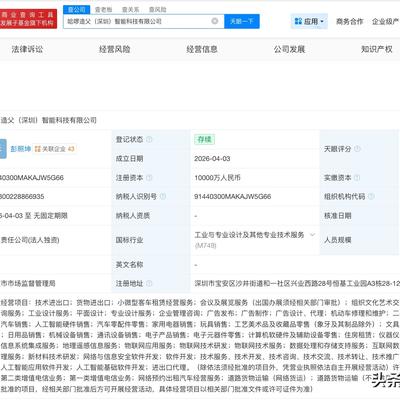400x400 pixels.
Task: Click the industry code (M749)
Action: pos(205,246)
